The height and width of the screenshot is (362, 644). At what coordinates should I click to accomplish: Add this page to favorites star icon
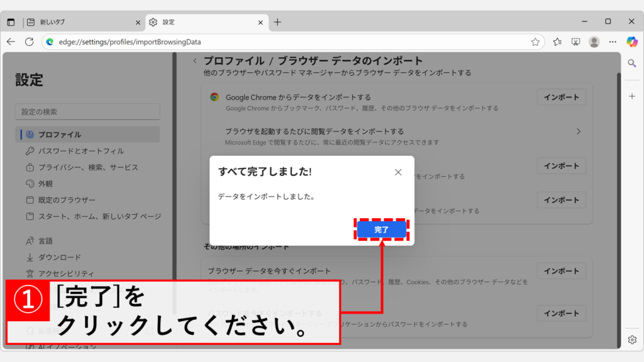[535, 42]
